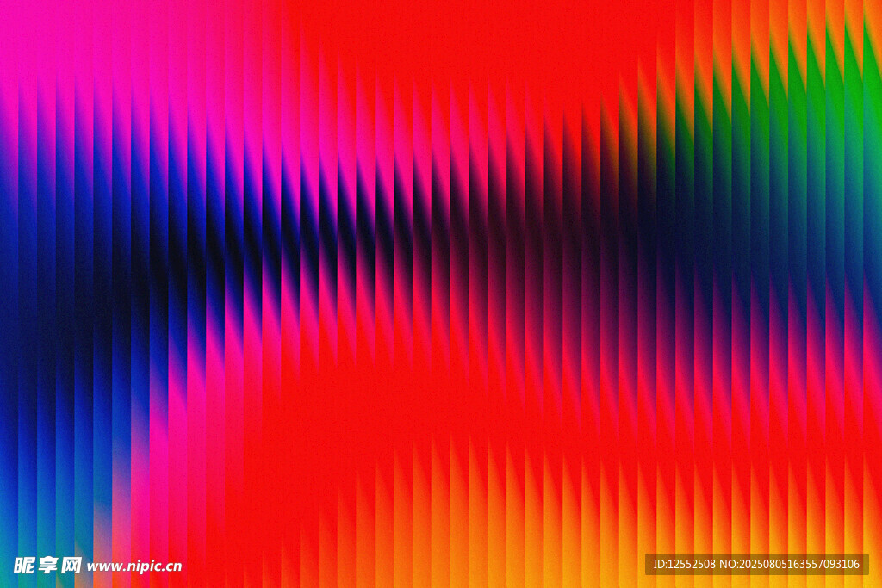Image resolution: width=882 pixels, height=588 pixels.
Task: Click the solid red area at top center
Action: point(448,34)
